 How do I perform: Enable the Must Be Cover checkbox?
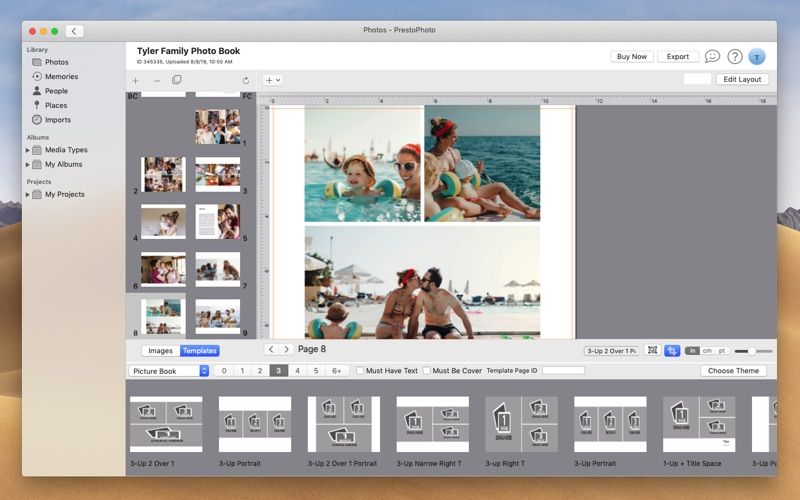pyautogui.click(x=427, y=371)
